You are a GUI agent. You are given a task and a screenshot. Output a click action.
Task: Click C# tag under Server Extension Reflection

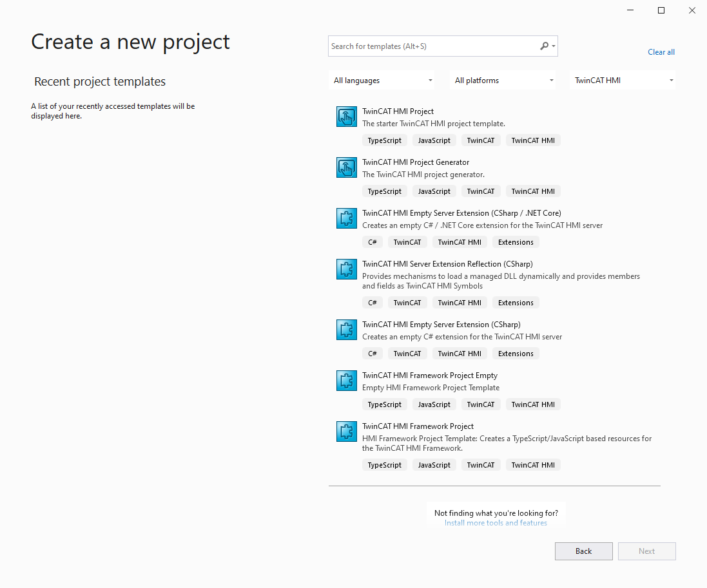[373, 302]
